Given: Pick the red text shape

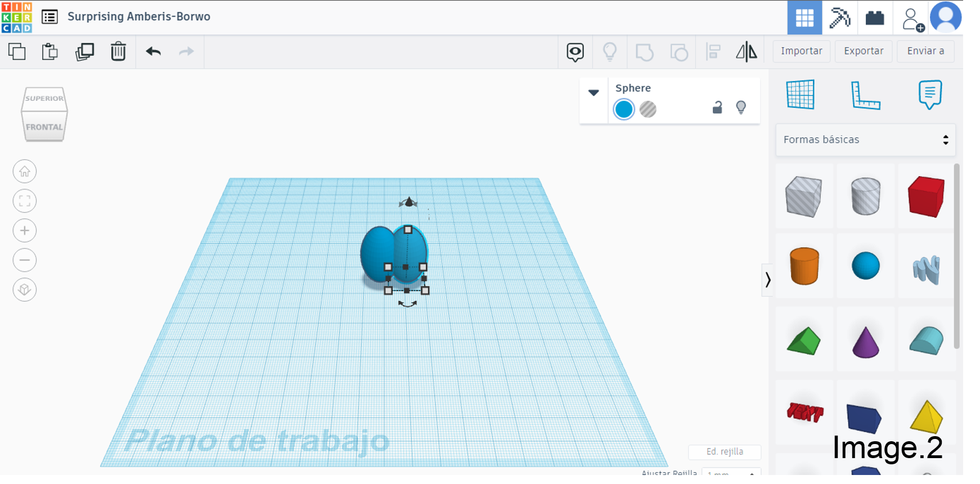Looking at the screenshot, I should 804,413.
